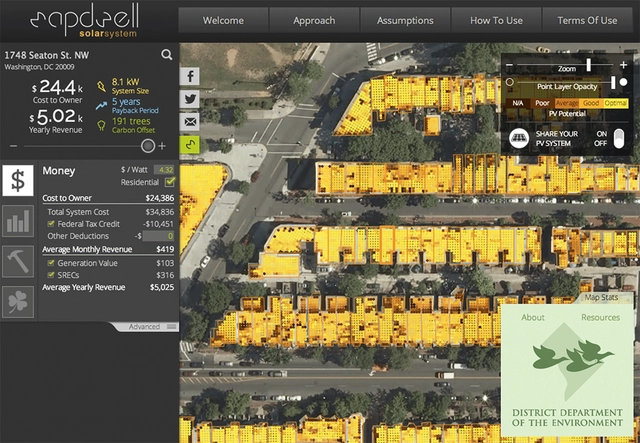The image size is (640, 443).
Task: Click the solar panel Share Your PV System icon
Action: (519, 139)
